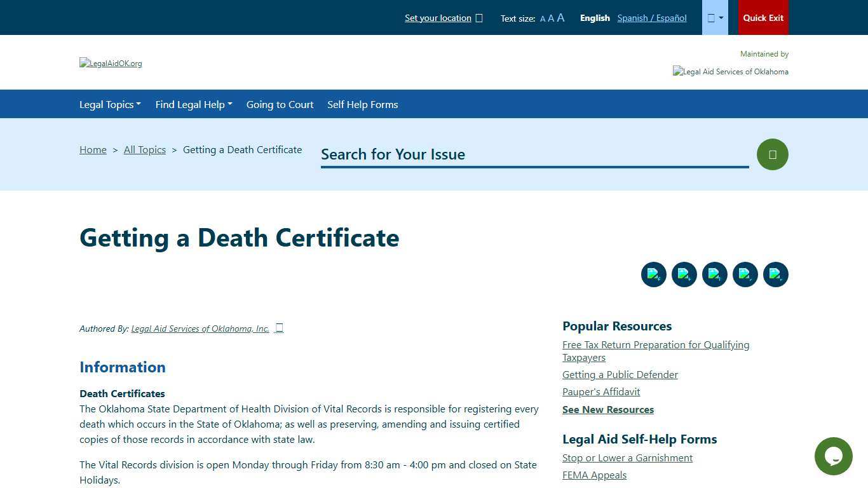Click the last social share icon
The image size is (868, 488).
[x=775, y=274]
